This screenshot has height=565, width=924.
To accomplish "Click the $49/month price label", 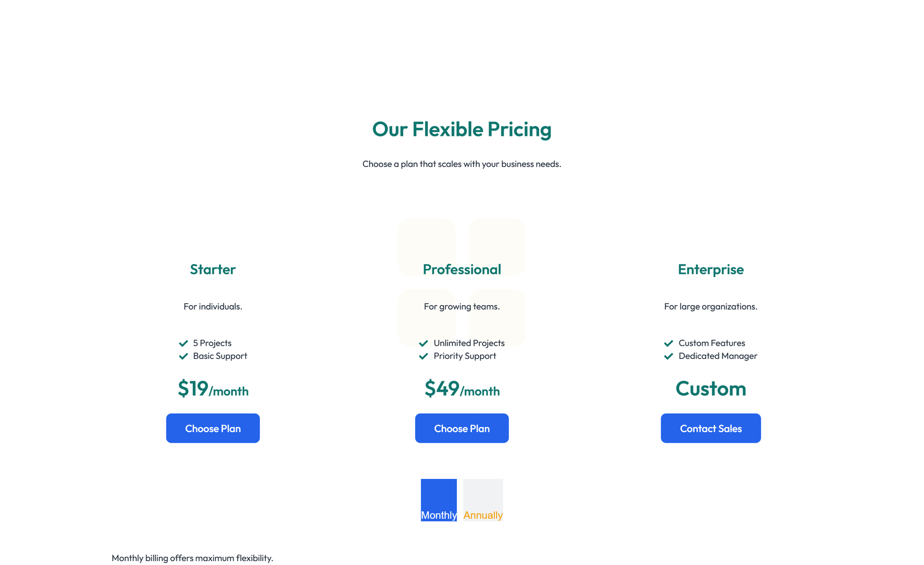I will [x=461, y=389].
